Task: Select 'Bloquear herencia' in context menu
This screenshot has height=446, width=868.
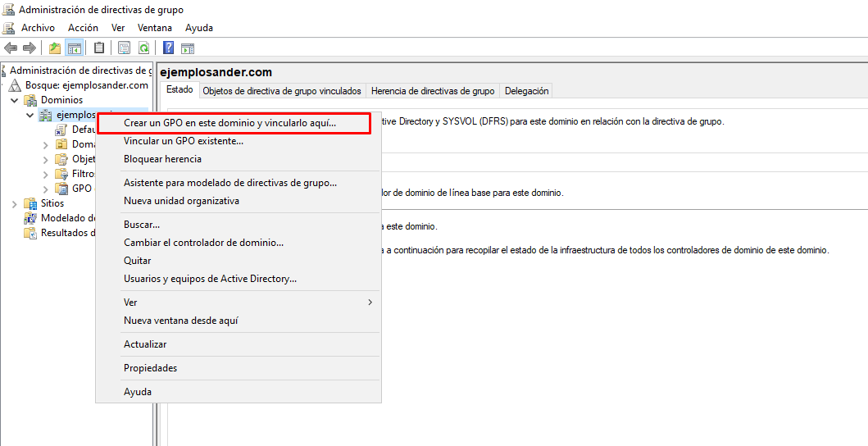Action: pos(162,159)
